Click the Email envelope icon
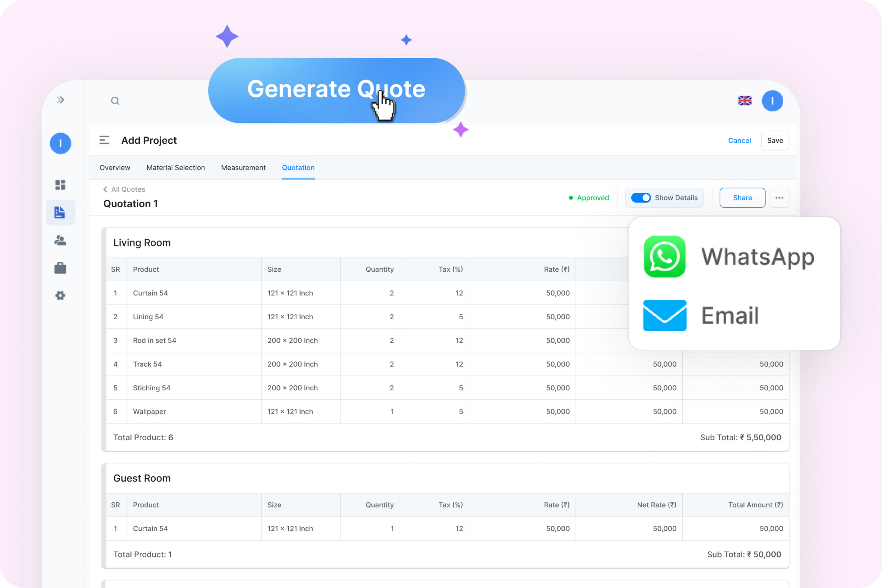 (x=664, y=315)
